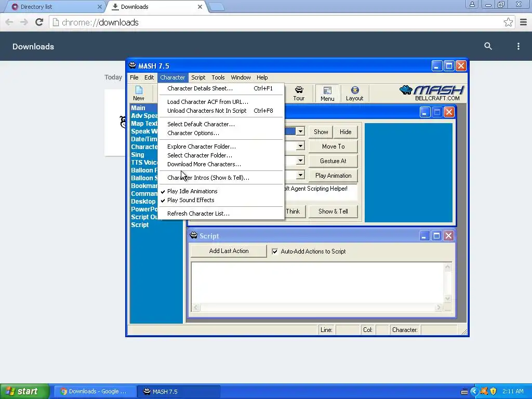Image resolution: width=532 pixels, height=399 pixels.
Task: Click the Show & Tell button
Action: coord(333,211)
